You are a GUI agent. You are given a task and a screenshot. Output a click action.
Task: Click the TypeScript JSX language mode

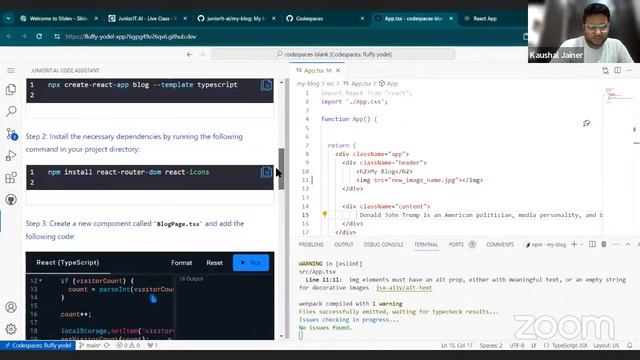(569, 345)
